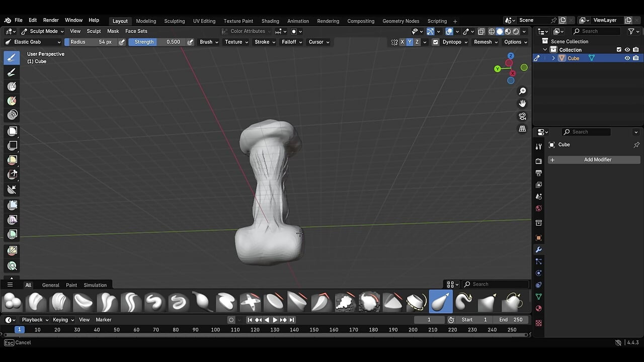Screen dimensions: 644x362
Task: Expand the Falloff popover
Action: coord(292,42)
